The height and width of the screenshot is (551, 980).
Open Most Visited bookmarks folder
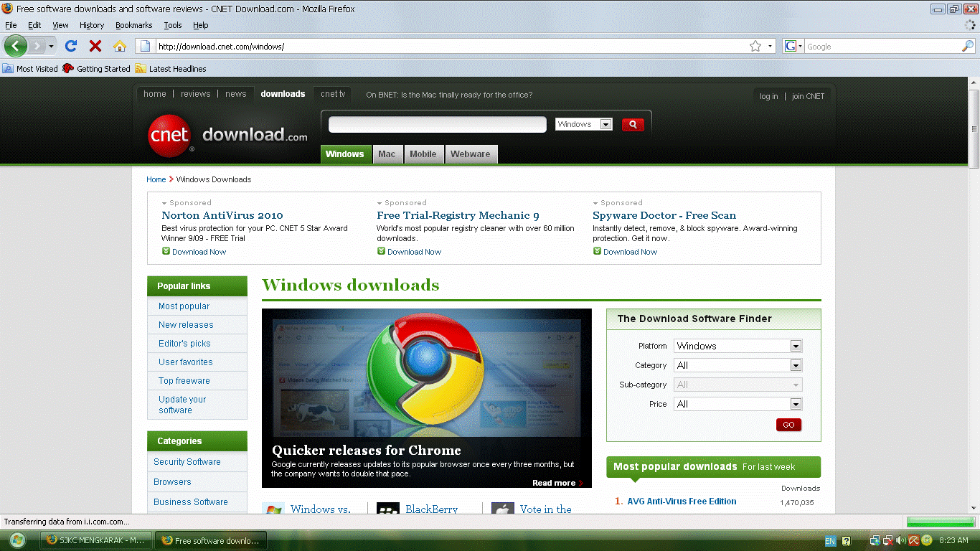30,69
